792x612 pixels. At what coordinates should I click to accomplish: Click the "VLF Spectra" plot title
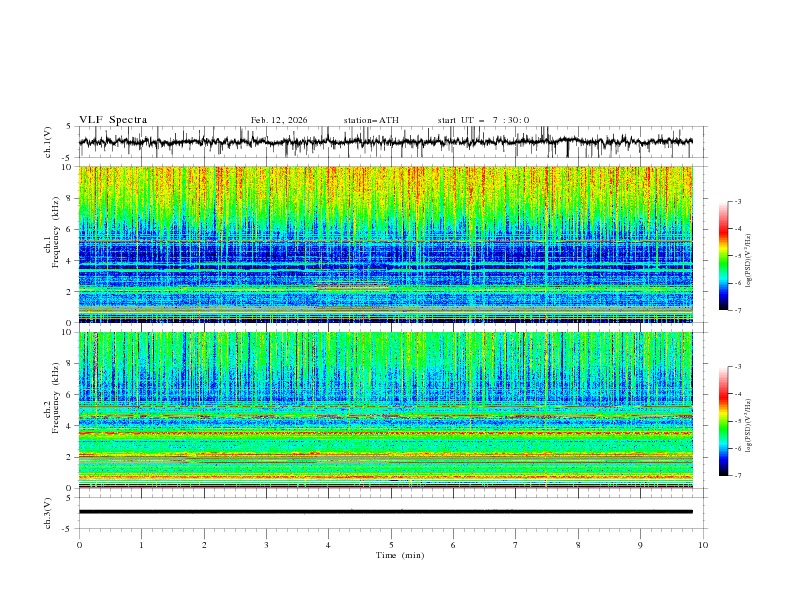pyautogui.click(x=113, y=120)
